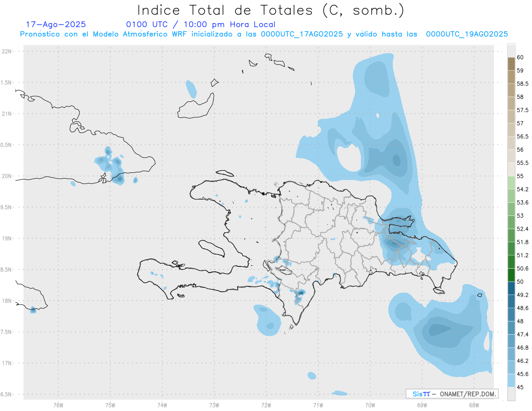Click the colorbar label '54.2'
532x411 pixels.
(x=523, y=189)
